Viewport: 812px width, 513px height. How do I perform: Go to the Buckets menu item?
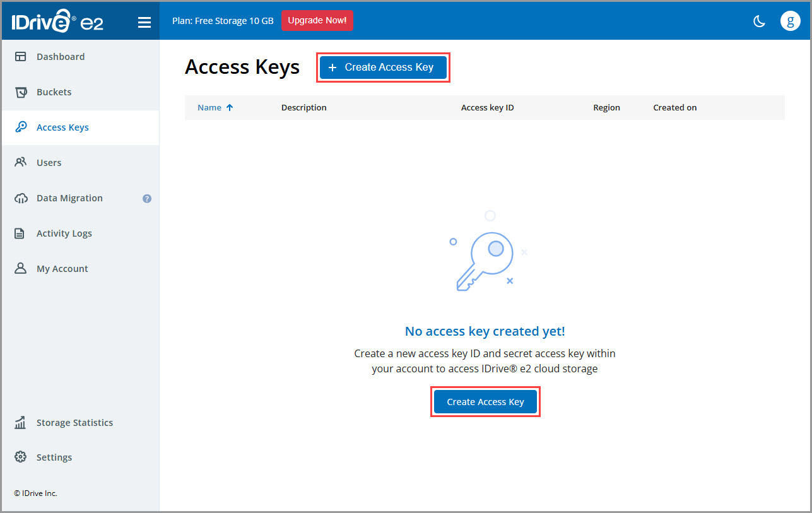pos(80,92)
